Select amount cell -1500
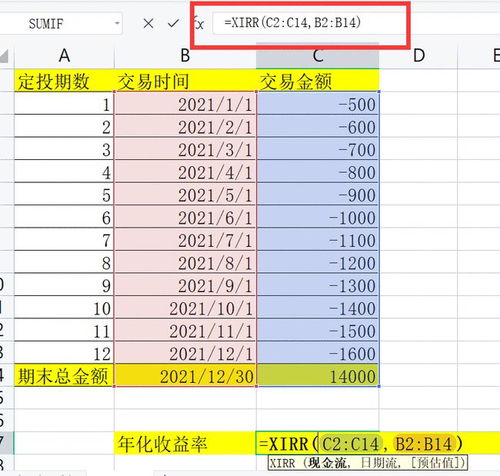The width and height of the screenshot is (500, 476). 318,330
